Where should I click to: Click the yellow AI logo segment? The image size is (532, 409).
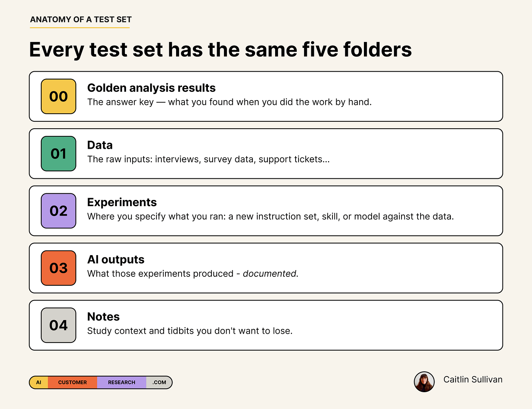tap(39, 382)
